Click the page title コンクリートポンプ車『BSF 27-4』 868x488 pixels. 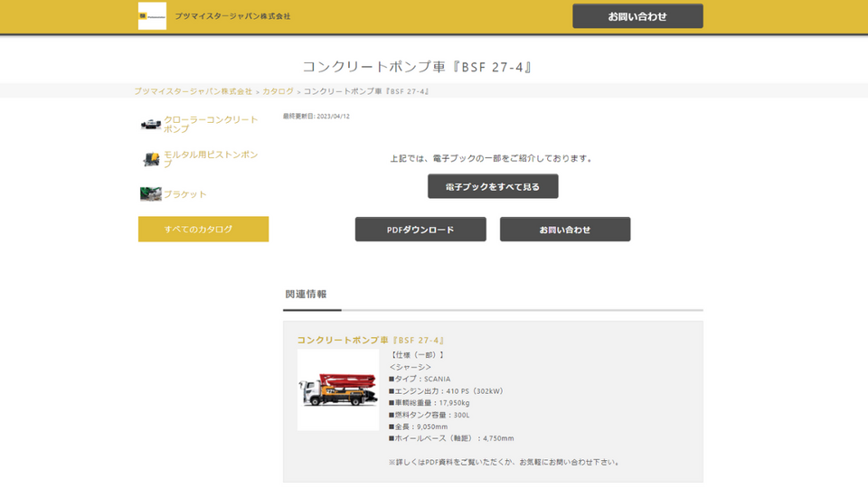coord(418,67)
